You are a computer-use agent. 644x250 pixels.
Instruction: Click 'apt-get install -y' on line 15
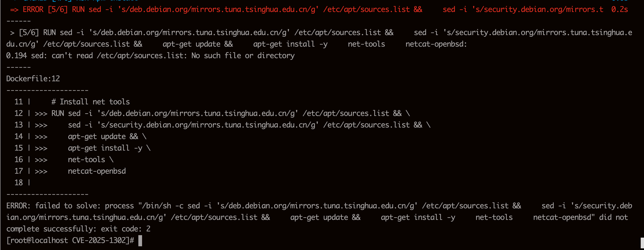tap(105, 148)
